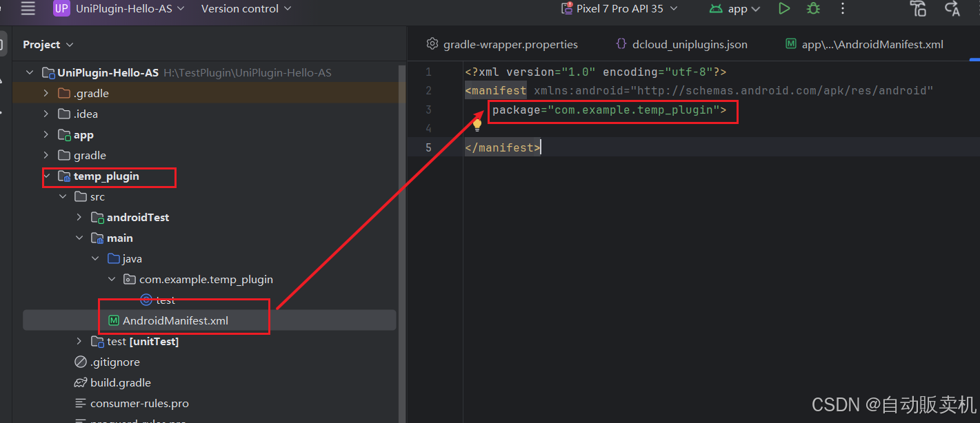This screenshot has width=980, height=423.
Task: Collapse the main folder
Action: pyautogui.click(x=79, y=238)
